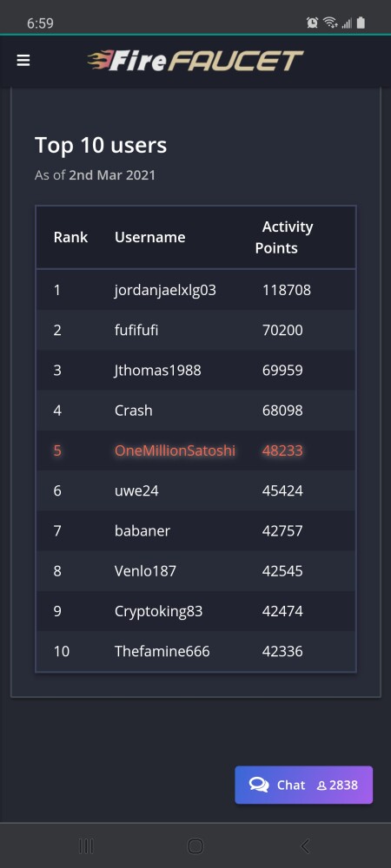This screenshot has width=391, height=868.
Task: Tap the battery icon in status bar
Action: (x=361, y=23)
